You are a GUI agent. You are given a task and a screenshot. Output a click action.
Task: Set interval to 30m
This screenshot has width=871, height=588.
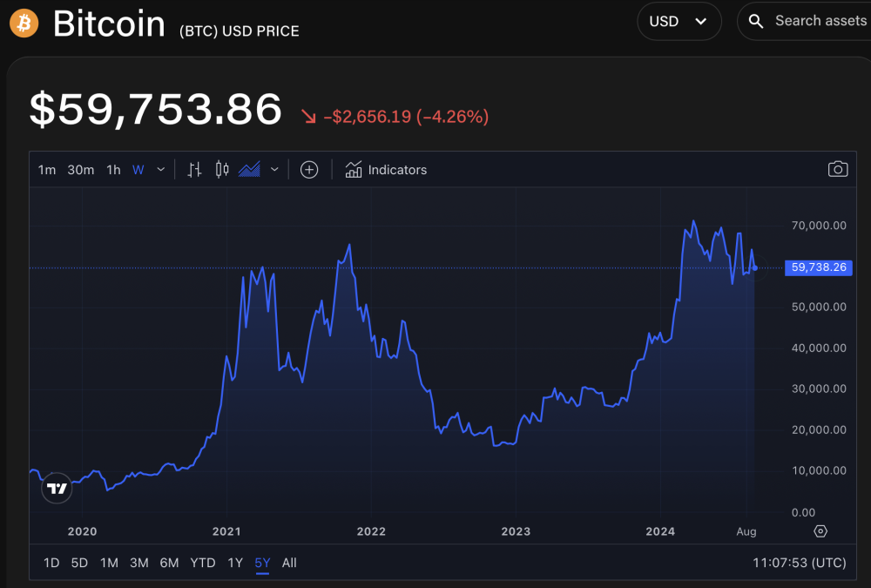[81, 170]
